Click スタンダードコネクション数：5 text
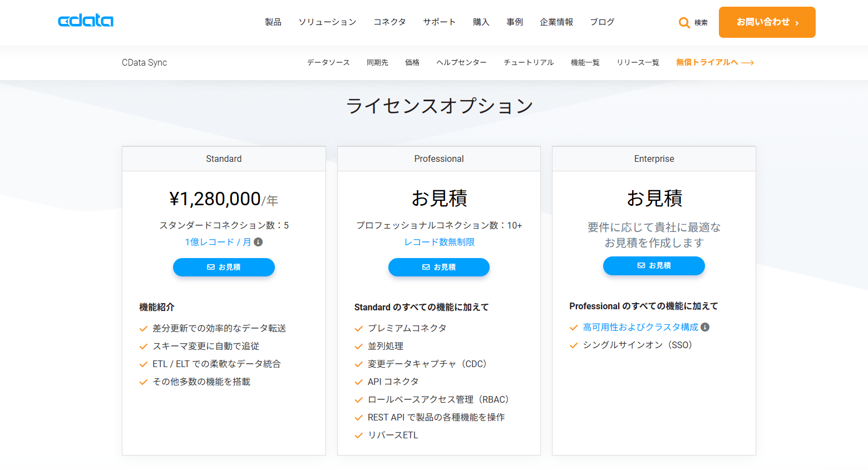The height and width of the screenshot is (470, 868). 224,225
